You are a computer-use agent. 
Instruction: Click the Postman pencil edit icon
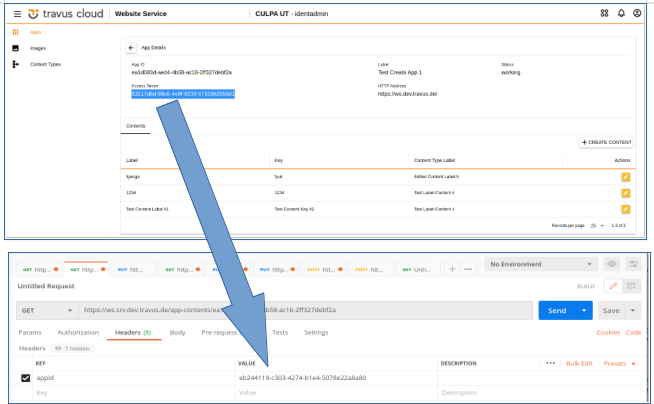tap(613, 286)
